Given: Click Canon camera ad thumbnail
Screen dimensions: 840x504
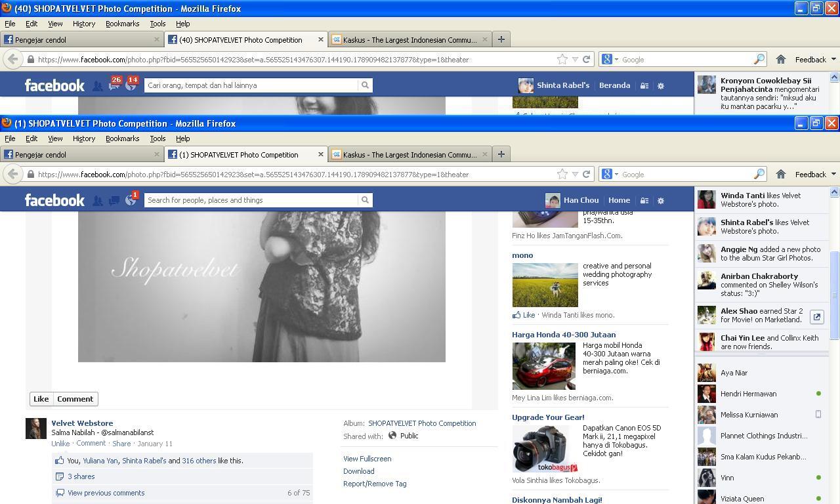Looking at the screenshot, I should 545,448.
